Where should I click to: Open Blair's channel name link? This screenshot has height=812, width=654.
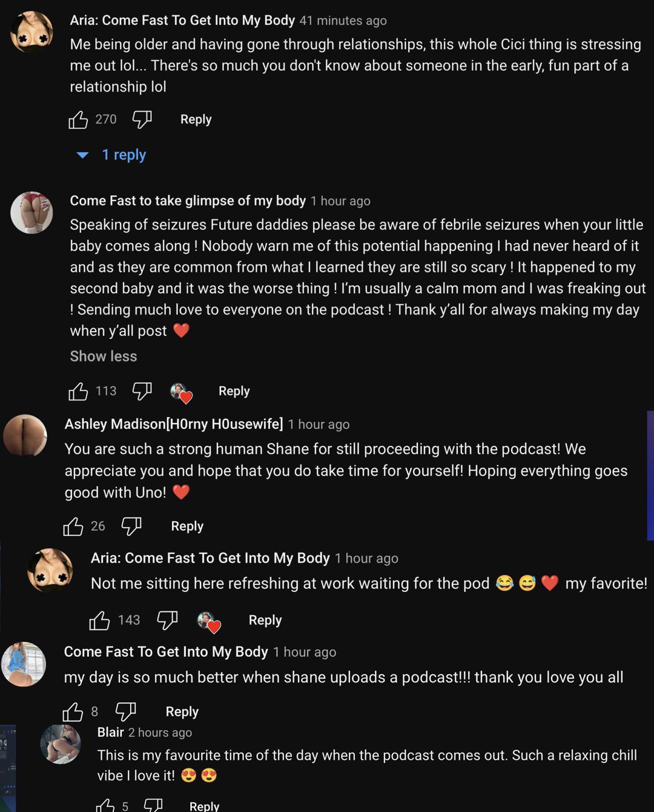110,733
